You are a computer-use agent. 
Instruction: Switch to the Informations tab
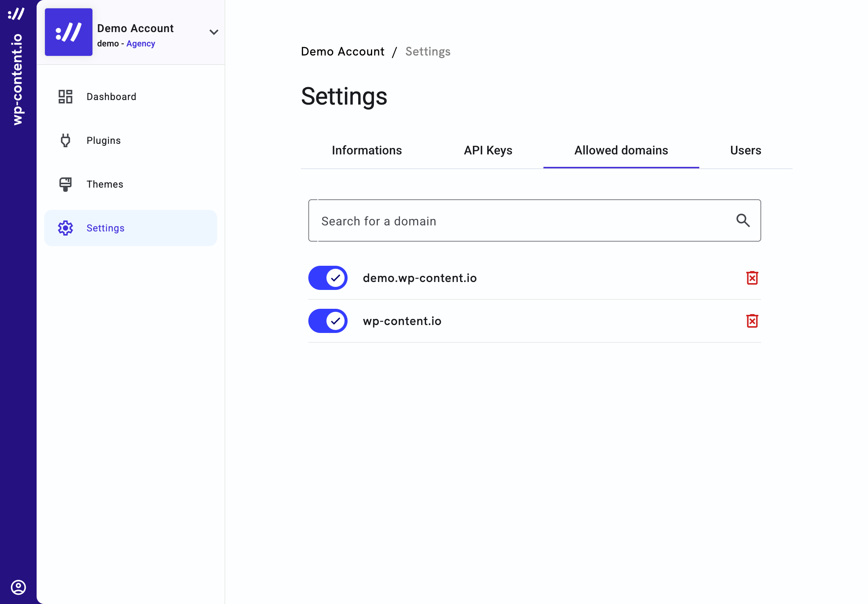click(x=366, y=151)
